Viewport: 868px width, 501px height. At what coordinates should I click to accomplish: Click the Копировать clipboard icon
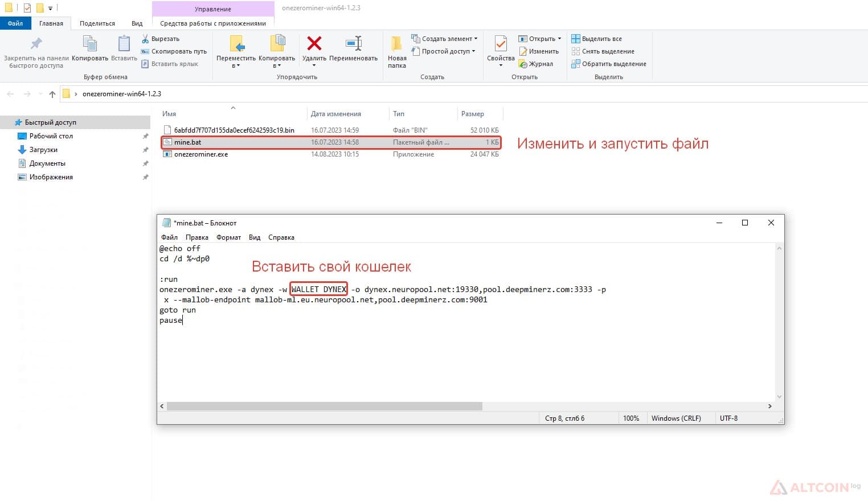90,48
